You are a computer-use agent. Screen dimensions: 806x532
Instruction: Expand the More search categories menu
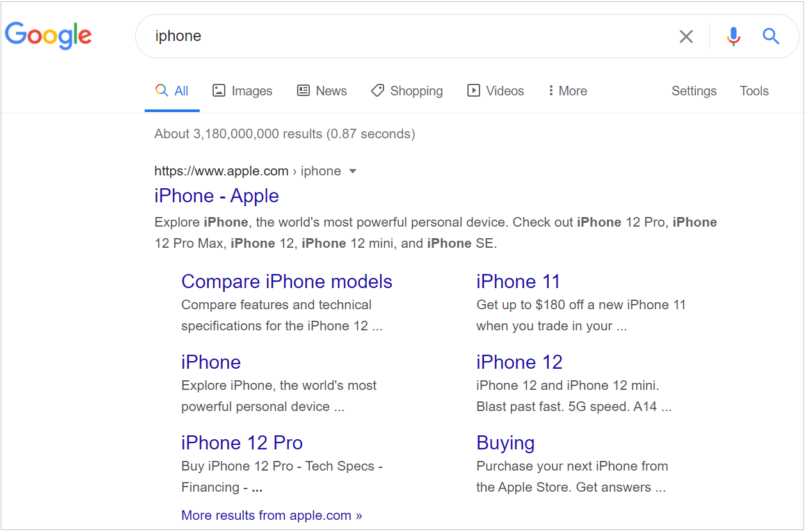(568, 91)
